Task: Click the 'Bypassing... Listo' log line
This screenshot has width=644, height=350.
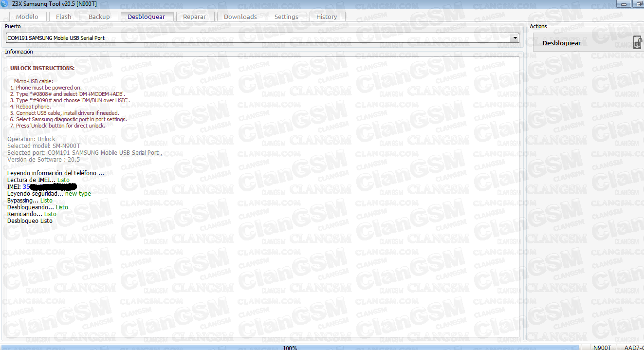Action: pos(30,201)
